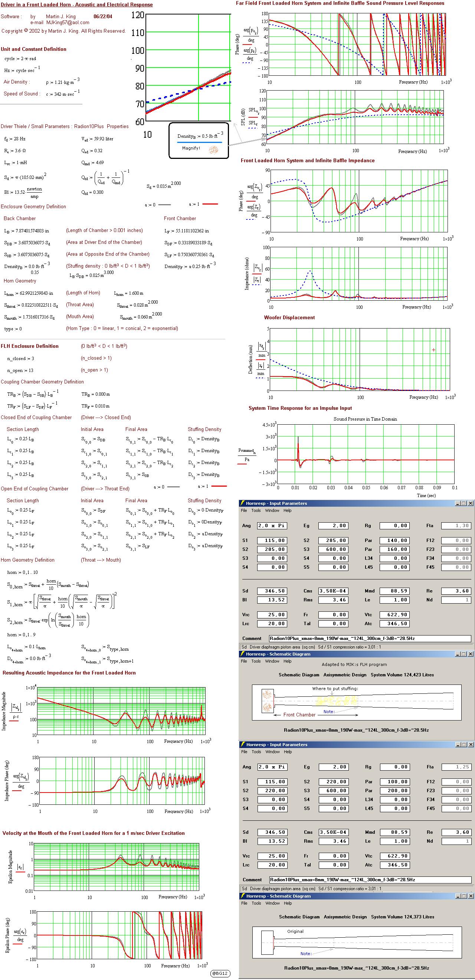Screen dimensions: 475x980
Task: Open File menu in Schematic Diagram window showing 124,423 Litres
Action: pos(244,661)
